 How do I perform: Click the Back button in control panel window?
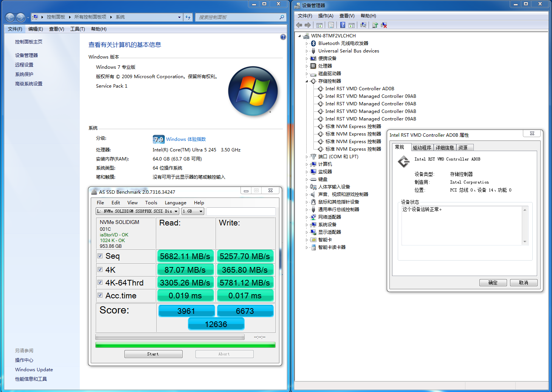point(10,17)
